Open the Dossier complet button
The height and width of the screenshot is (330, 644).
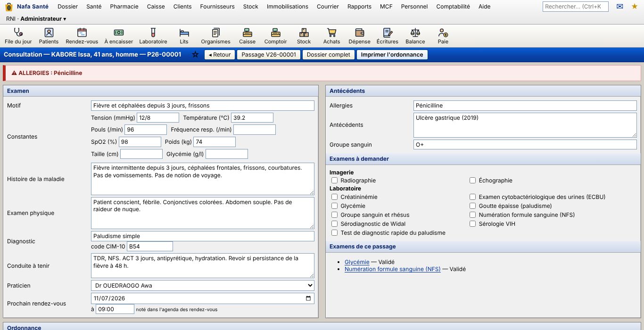[x=329, y=55]
